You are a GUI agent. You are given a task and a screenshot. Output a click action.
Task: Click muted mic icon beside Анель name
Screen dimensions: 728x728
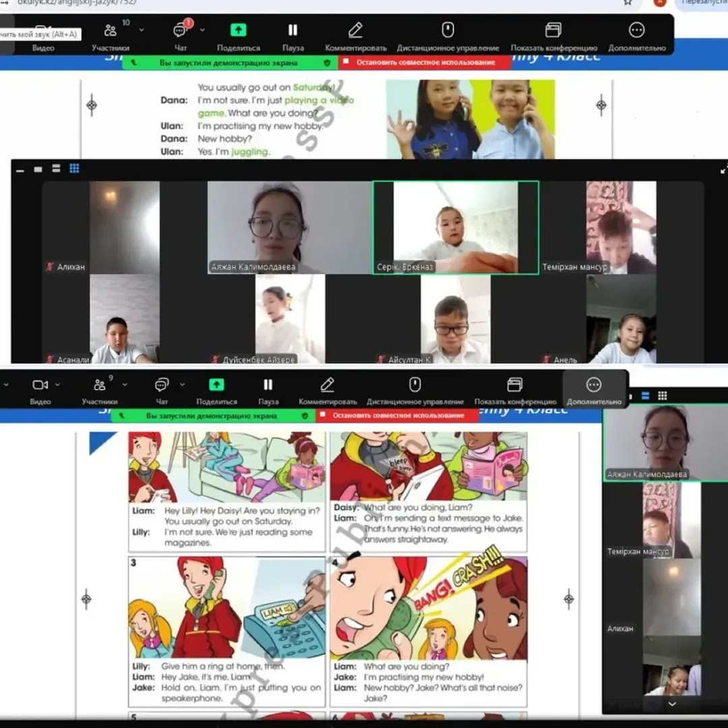(547, 359)
